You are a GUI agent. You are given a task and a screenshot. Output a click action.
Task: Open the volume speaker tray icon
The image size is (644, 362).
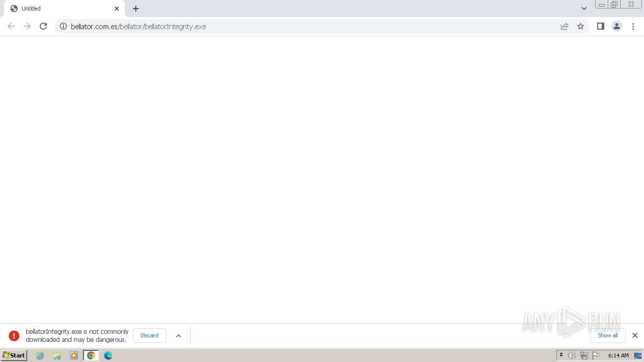click(572, 355)
